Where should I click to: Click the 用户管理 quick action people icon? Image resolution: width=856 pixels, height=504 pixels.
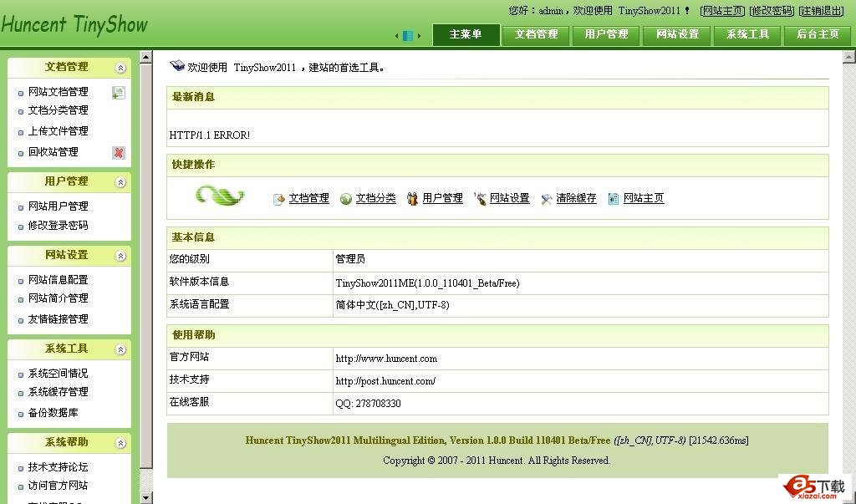(413, 199)
